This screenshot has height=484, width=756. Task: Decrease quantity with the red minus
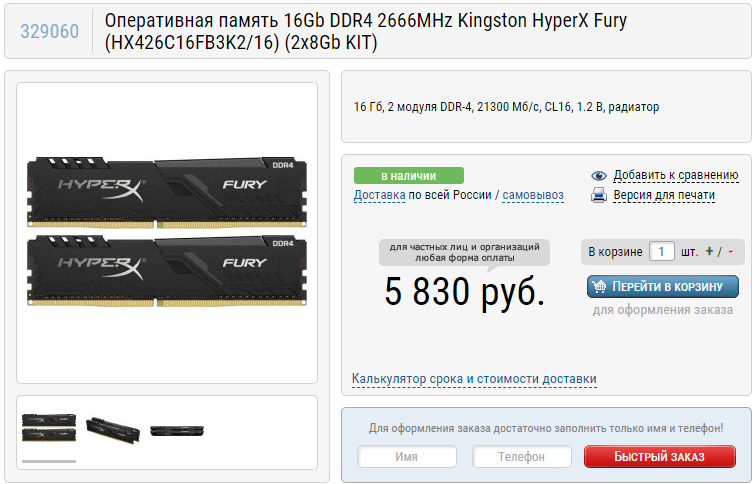coord(730,251)
